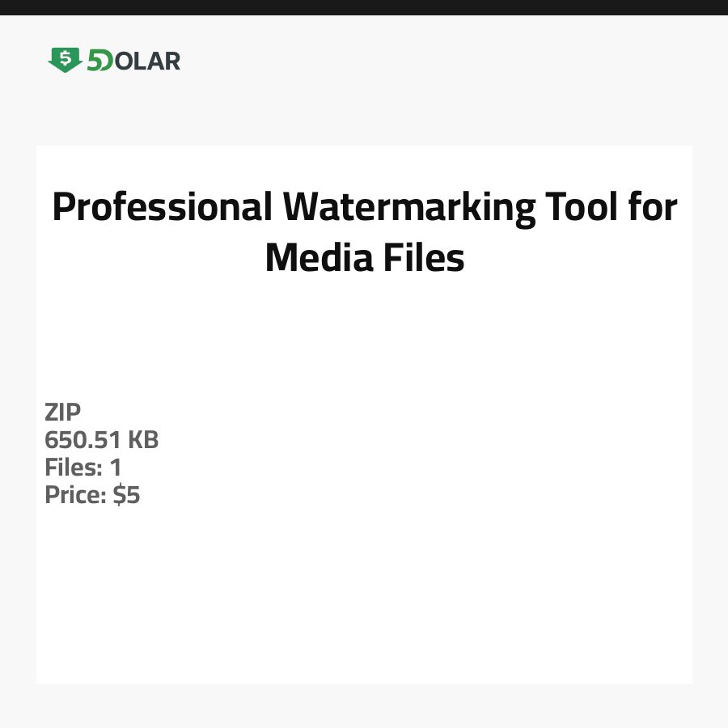This screenshot has width=728, height=728.
Task: Click the word Watermarking in heading
Action: click(x=408, y=208)
